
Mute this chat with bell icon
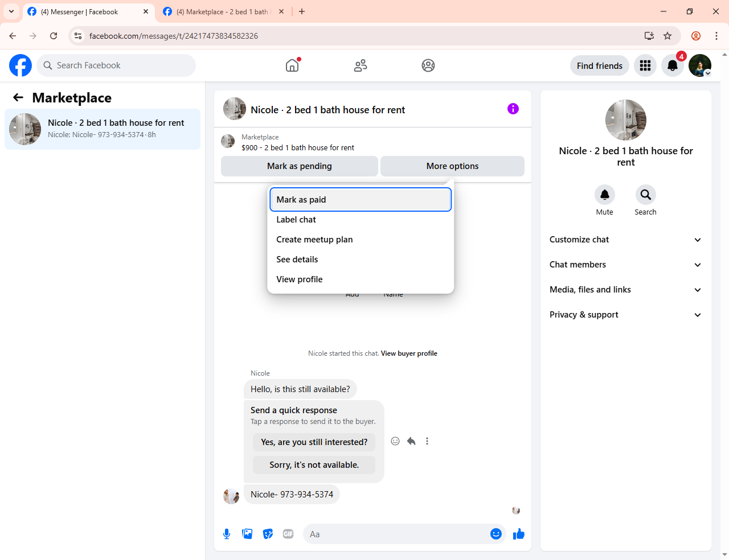605,195
